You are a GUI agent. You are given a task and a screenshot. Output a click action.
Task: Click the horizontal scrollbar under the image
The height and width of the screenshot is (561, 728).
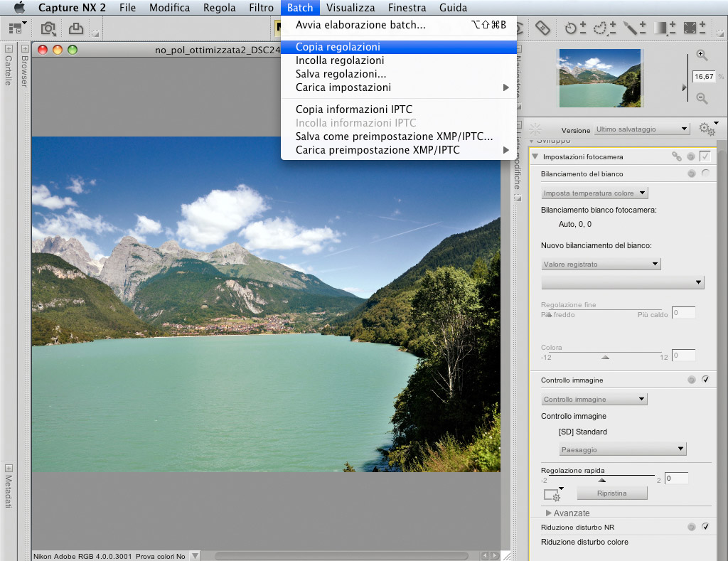click(x=341, y=555)
